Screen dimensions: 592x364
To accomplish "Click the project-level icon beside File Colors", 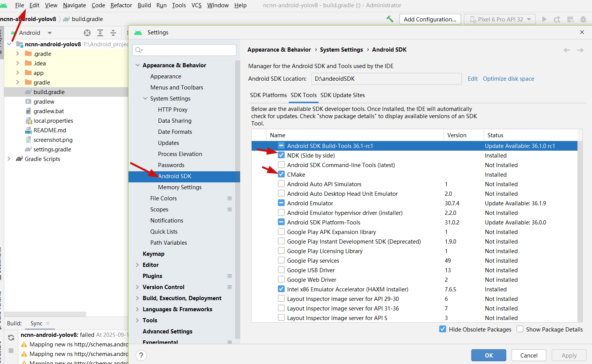I will [x=230, y=198].
